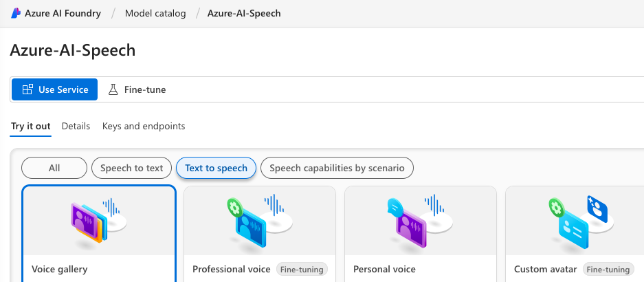This screenshot has height=282, width=644.
Task: Click the Azure AI Foundry breadcrumb link
Action: [63, 13]
